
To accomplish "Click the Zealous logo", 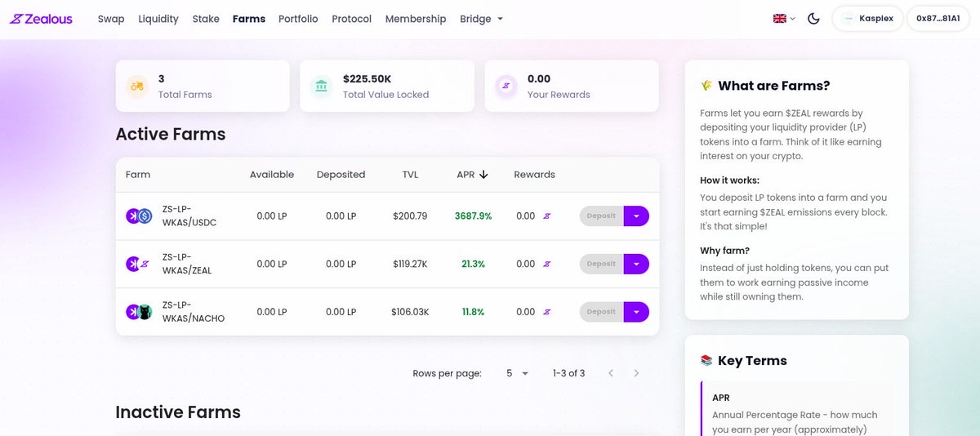I will 41,18.
